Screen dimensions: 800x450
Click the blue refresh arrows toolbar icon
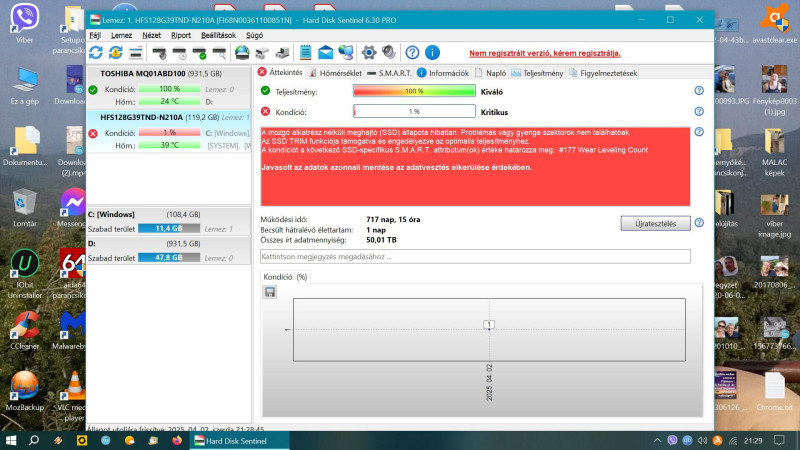tap(96, 53)
